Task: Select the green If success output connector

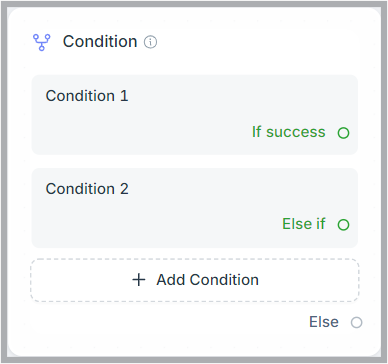Action: tap(343, 133)
